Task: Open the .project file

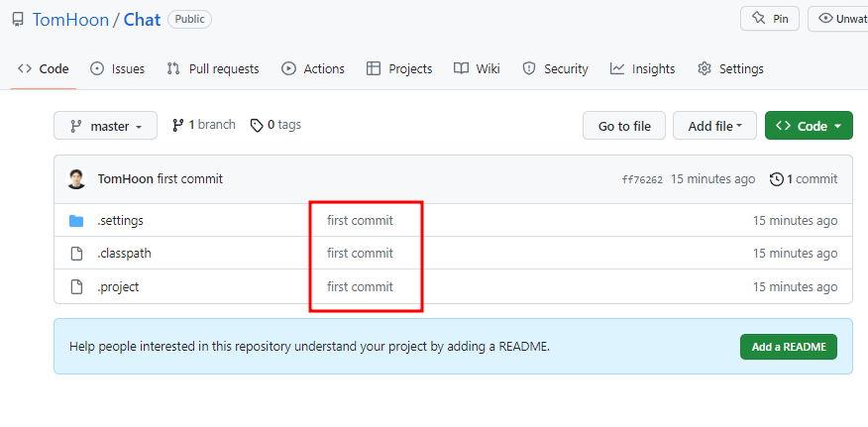Action: point(119,287)
